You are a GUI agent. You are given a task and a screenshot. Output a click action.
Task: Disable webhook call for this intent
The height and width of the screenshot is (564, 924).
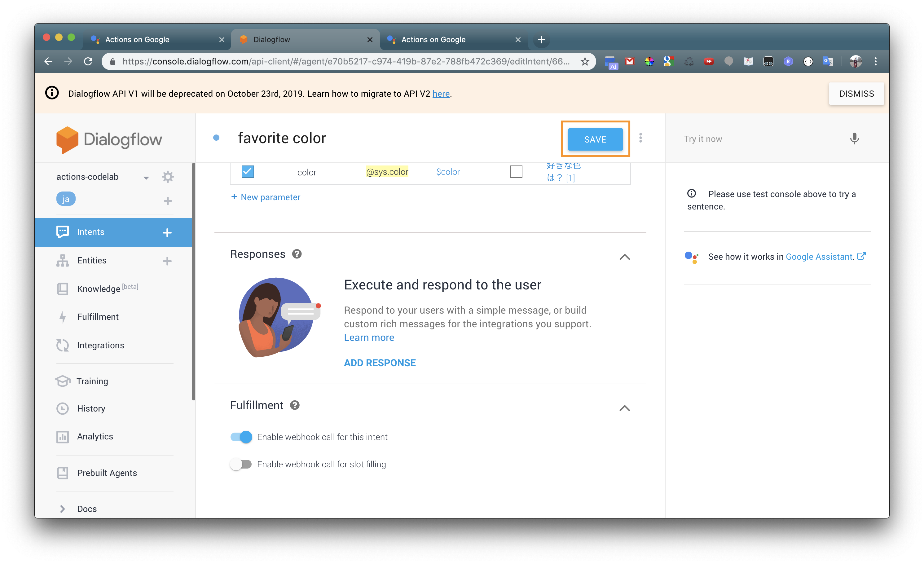coord(241,437)
